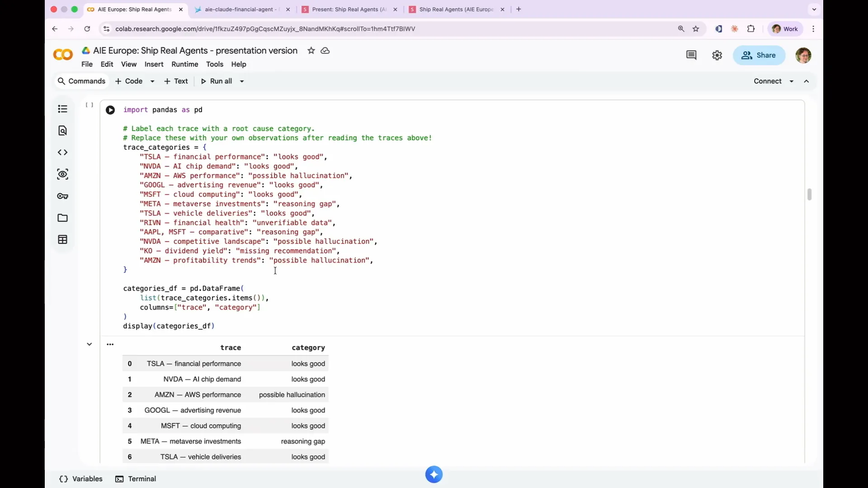Click the half-circle extension icon
This screenshot has height=488, width=868.
coord(718,29)
